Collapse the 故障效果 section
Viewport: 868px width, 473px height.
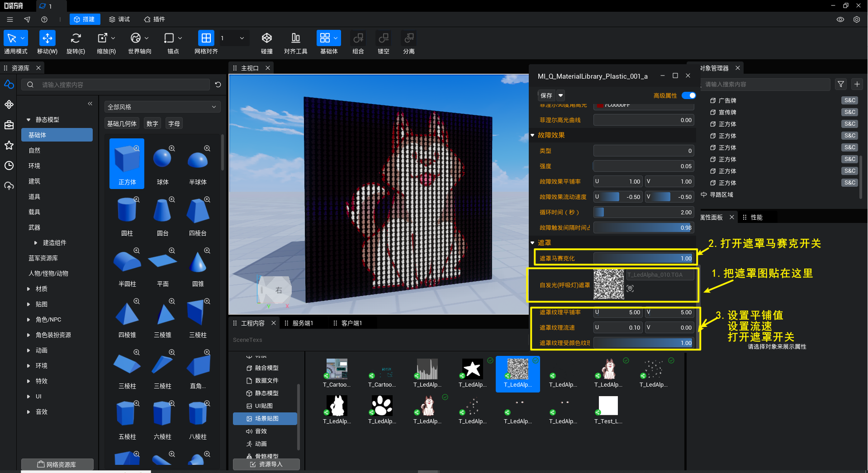(533, 135)
